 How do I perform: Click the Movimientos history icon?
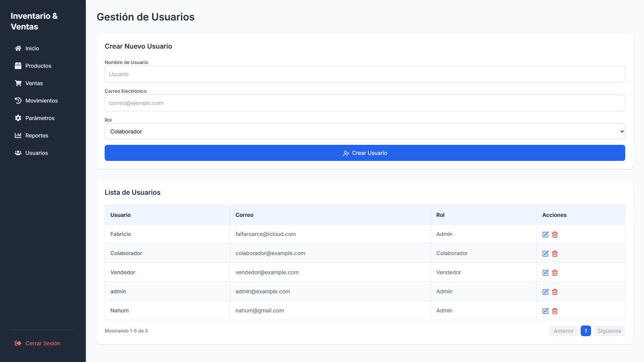pos(18,101)
